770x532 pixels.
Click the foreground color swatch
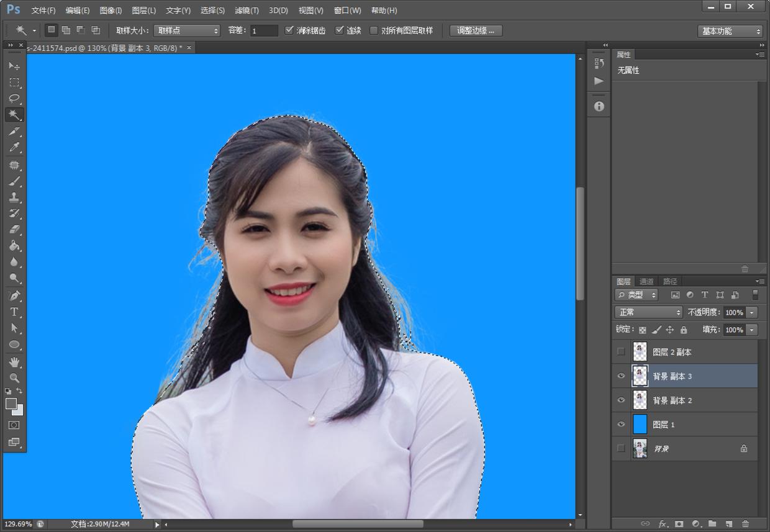(11, 404)
